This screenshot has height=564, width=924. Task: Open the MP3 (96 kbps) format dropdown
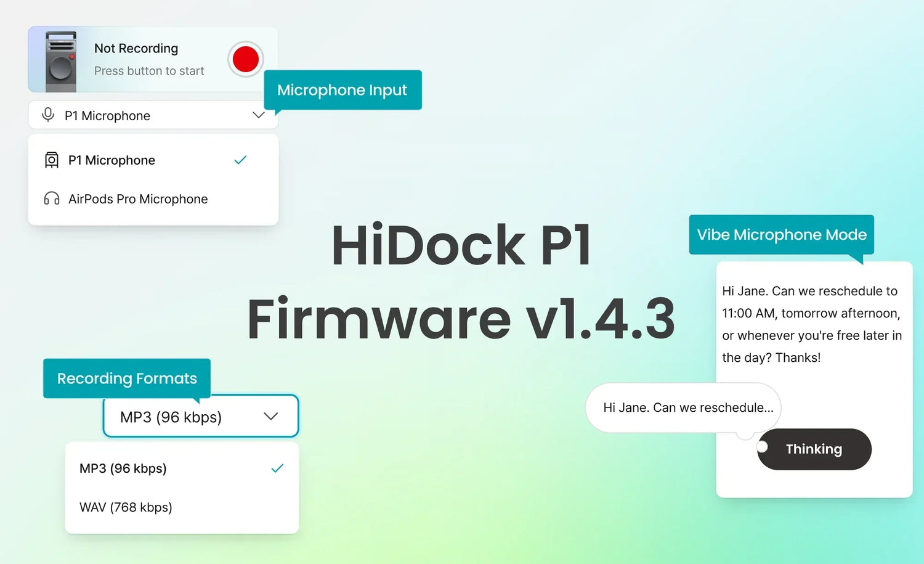coord(201,416)
